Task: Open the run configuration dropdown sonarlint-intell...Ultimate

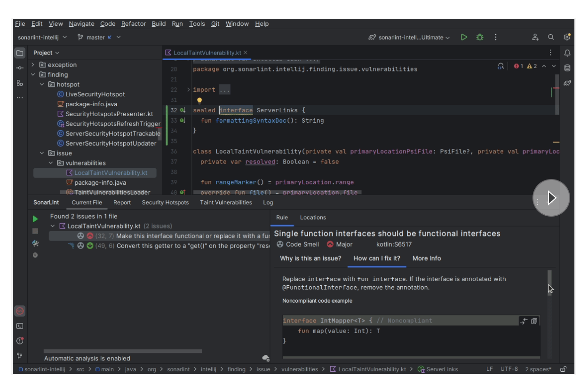Action: (412, 36)
